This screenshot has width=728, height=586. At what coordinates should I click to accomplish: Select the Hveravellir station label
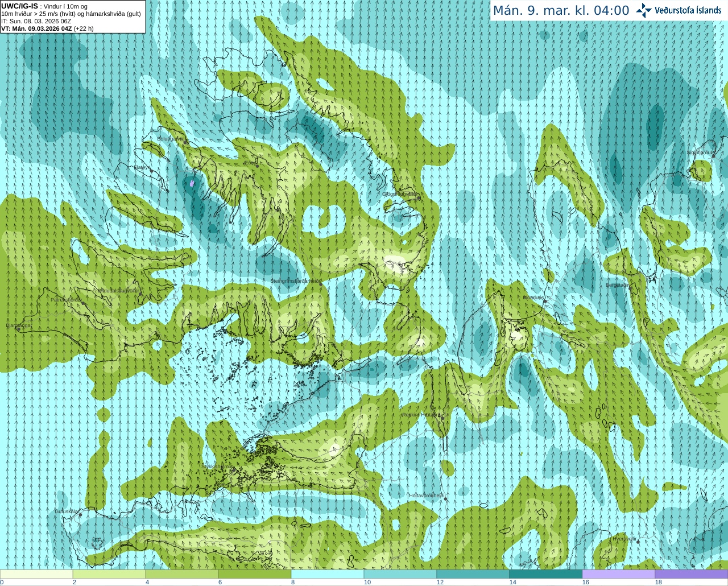pyautogui.click(x=624, y=538)
